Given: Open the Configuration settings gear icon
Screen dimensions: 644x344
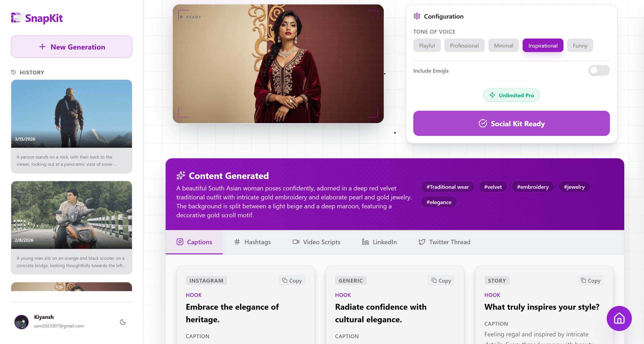Looking at the screenshot, I should 417,16.
